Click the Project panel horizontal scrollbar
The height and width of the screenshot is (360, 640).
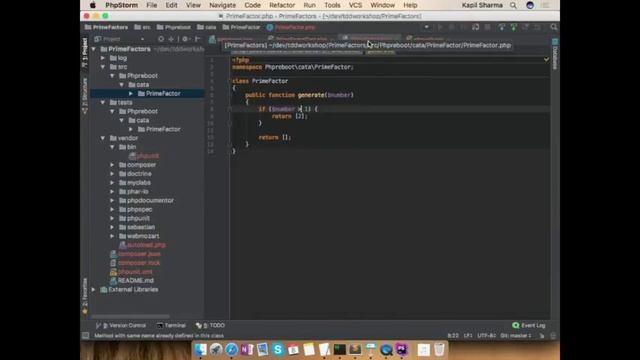tap(131, 316)
